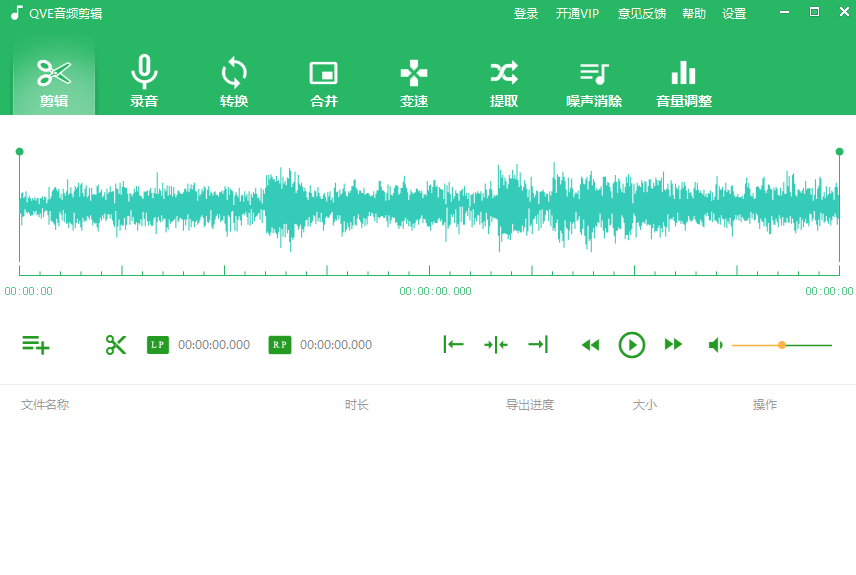Click the fast-forward button
Screen dimensions: 856x575
pos(673,345)
